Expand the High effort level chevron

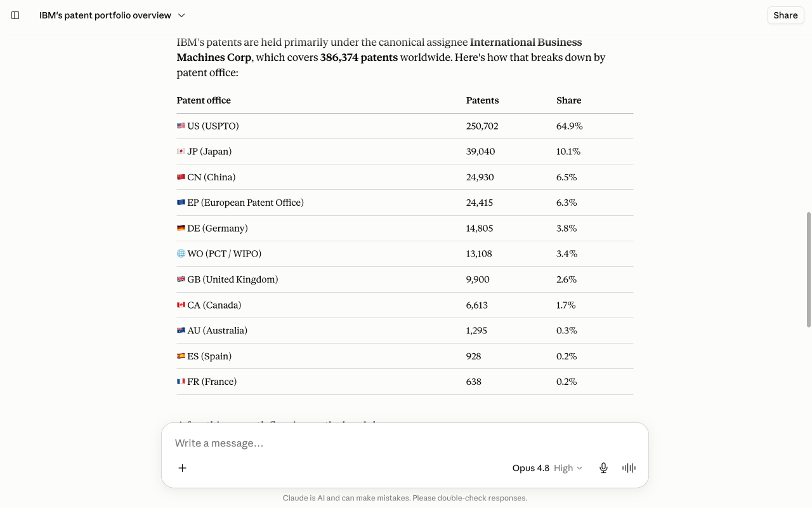(x=579, y=468)
